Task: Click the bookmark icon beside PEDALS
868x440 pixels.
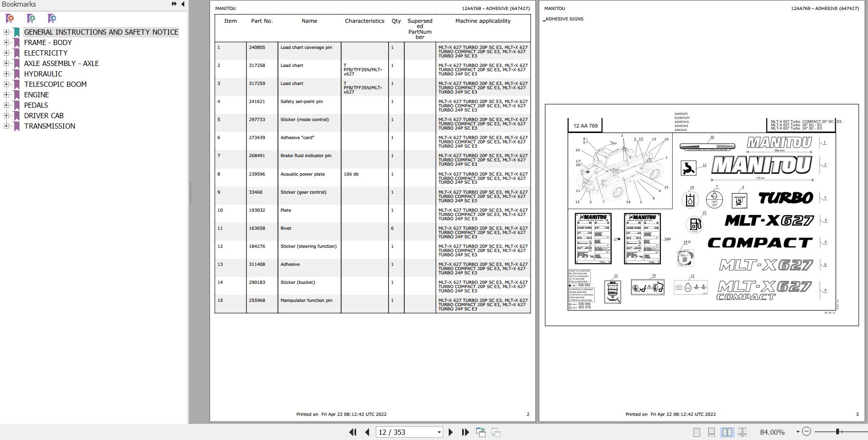Action: [x=17, y=105]
